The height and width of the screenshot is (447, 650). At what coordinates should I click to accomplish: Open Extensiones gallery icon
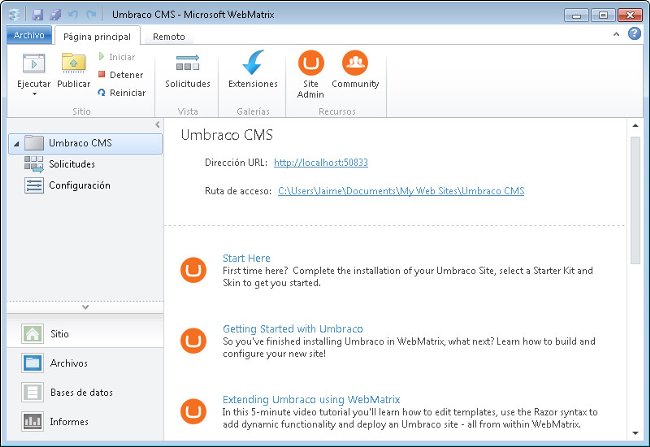(253, 63)
